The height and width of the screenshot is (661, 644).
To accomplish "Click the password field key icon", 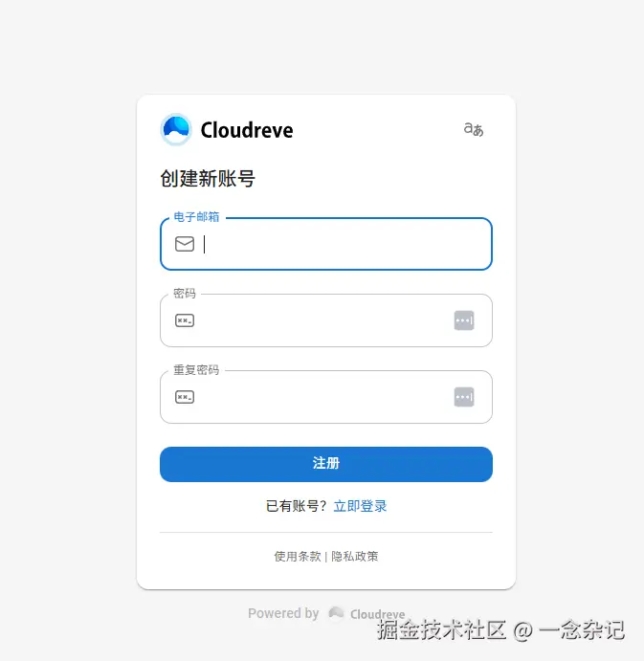I will tap(185, 320).
